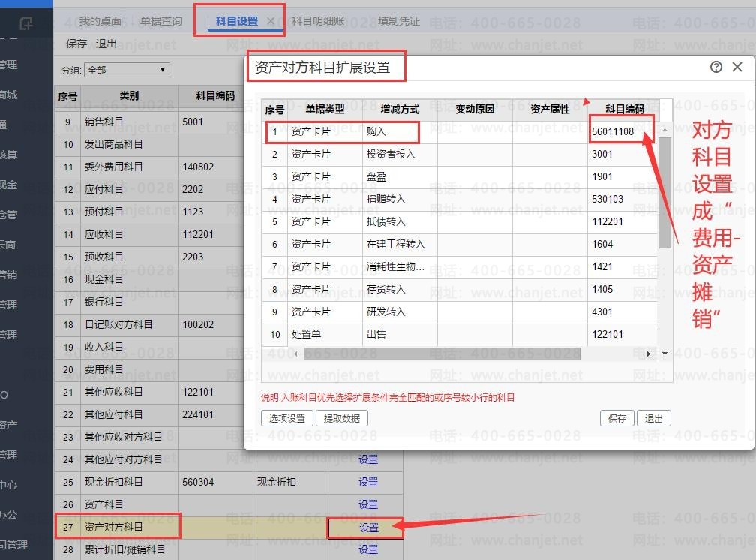The height and width of the screenshot is (560, 756).
Task: Open the 分组 全部 dropdown
Action: pyautogui.click(x=127, y=70)
